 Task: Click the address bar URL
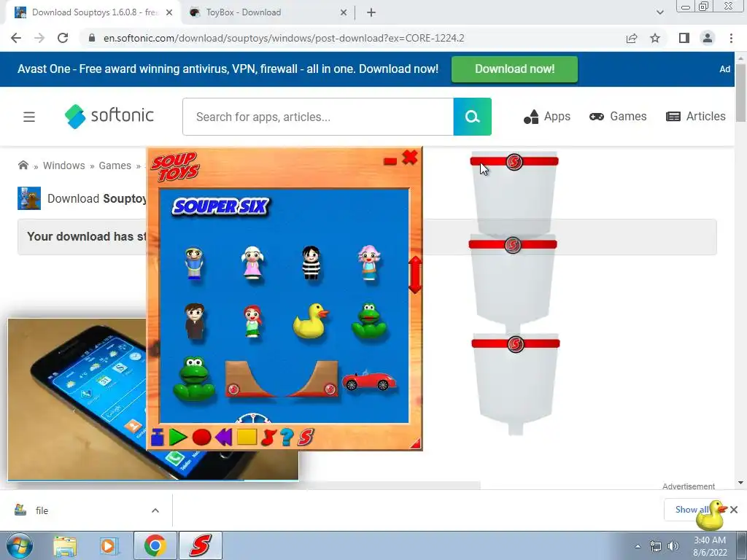[x=284, y=38]
